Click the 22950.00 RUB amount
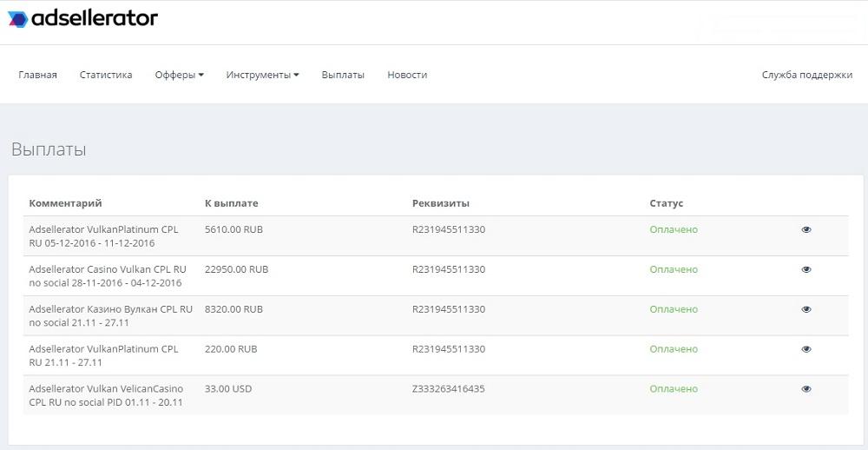 click(x=236, y=269)
